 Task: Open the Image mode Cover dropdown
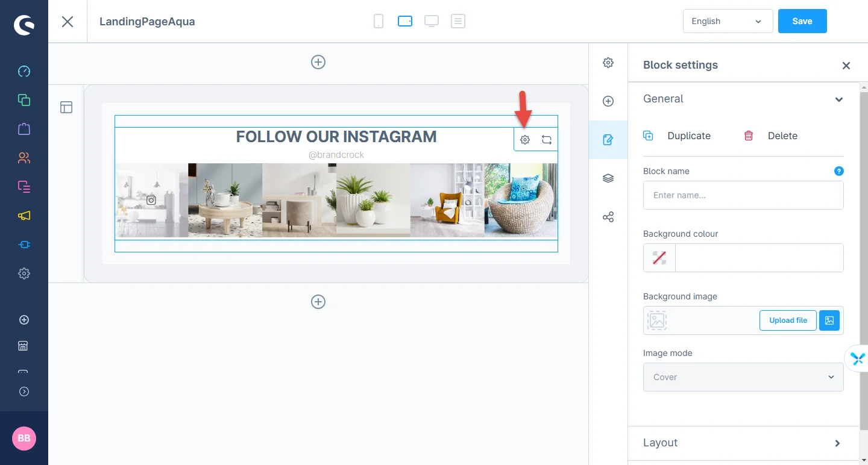click(743, 377)
